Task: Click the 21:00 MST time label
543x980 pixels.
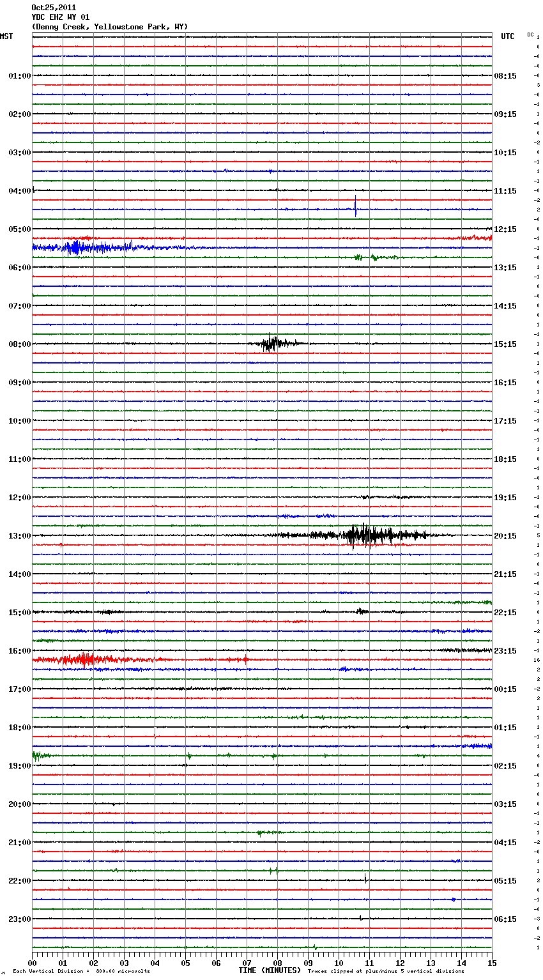Action: pos(20,843)
